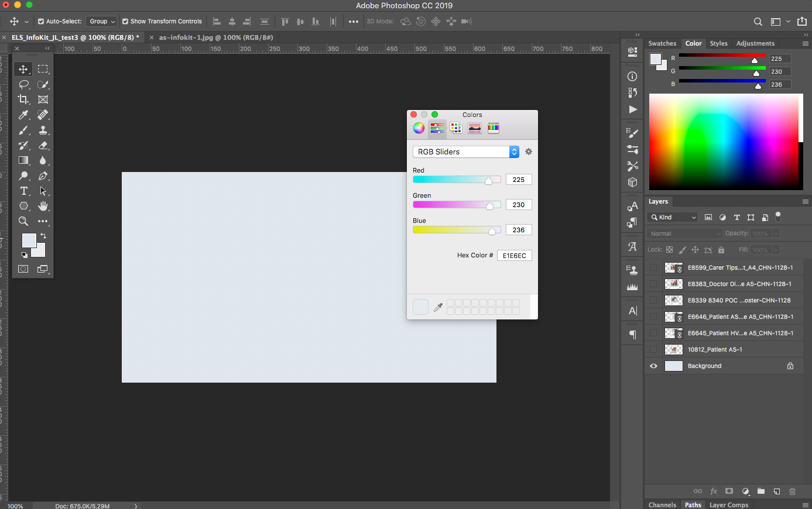Image resolution: width=812 pixels, height=509 pixels.
Task: Open the color wheel view in Colors window
Action: (419, 128)
